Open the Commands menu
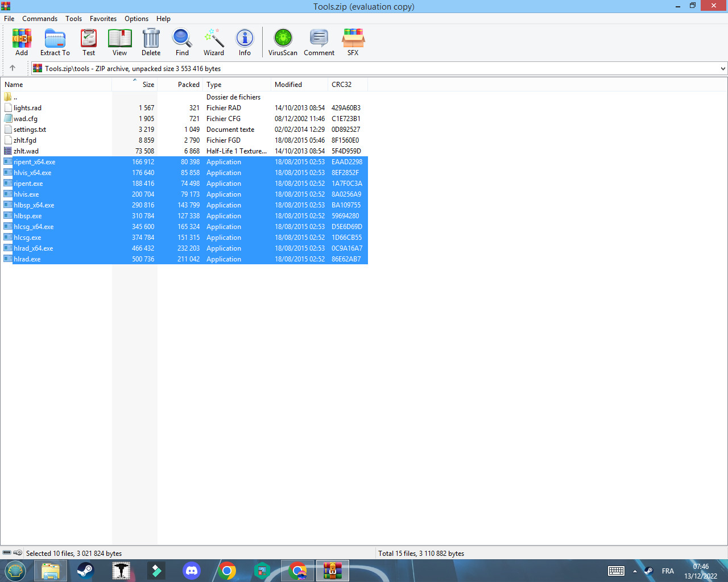Screen dimensions: 728x582 (x=39, y=18)
